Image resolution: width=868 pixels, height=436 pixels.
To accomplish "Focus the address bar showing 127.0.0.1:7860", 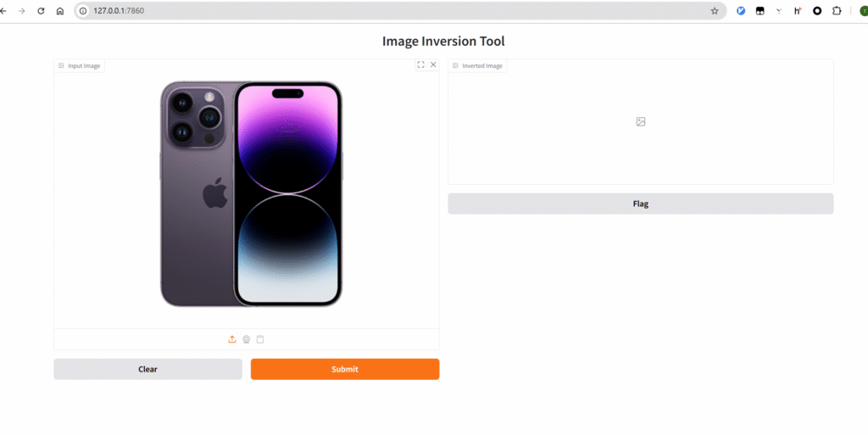I will tap(339, 11).
